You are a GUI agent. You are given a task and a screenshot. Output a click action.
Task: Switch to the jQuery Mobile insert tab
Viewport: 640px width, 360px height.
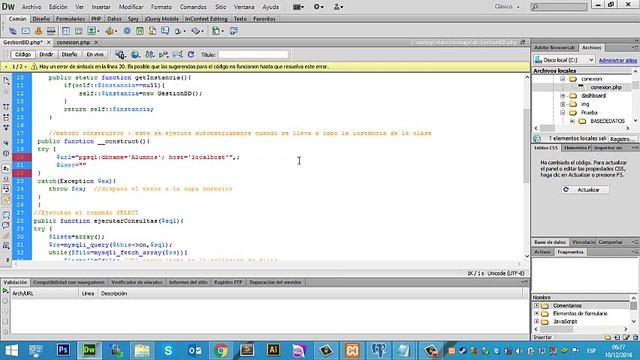[162, 19]
